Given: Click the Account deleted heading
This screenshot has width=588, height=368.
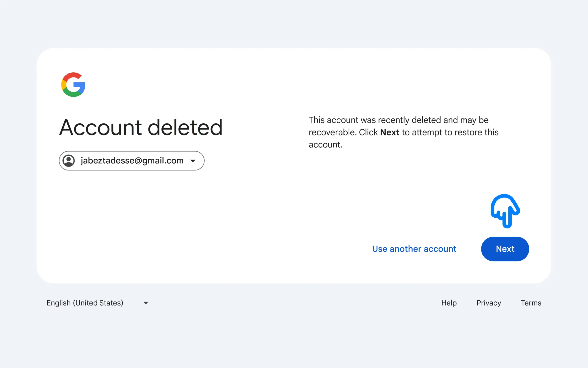Looking at the screenshot, I should pyautogui.click(x=141, y=128).
